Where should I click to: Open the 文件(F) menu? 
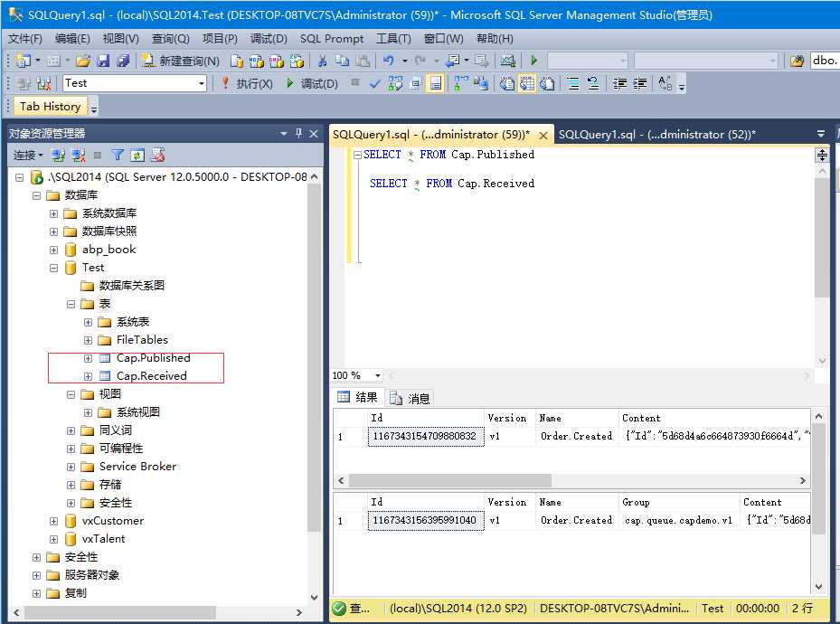tap(25, 39)
